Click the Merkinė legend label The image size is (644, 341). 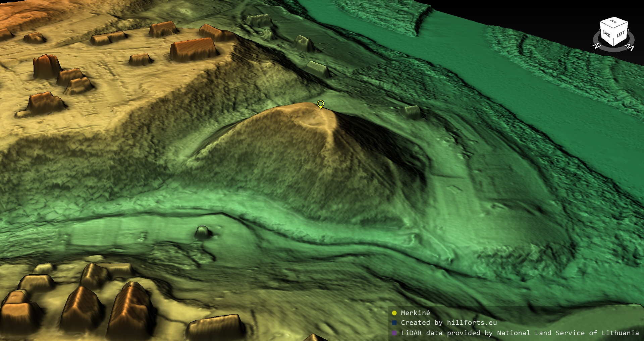point(415,313)
